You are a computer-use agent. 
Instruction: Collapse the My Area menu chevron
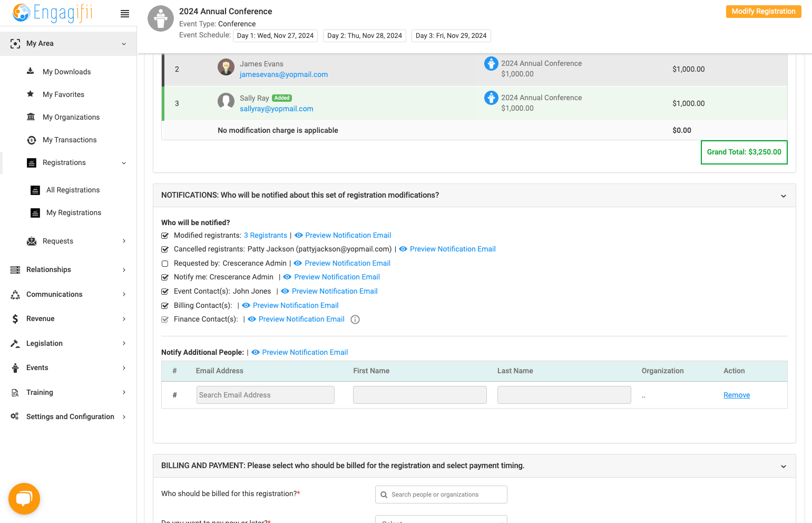124,44
